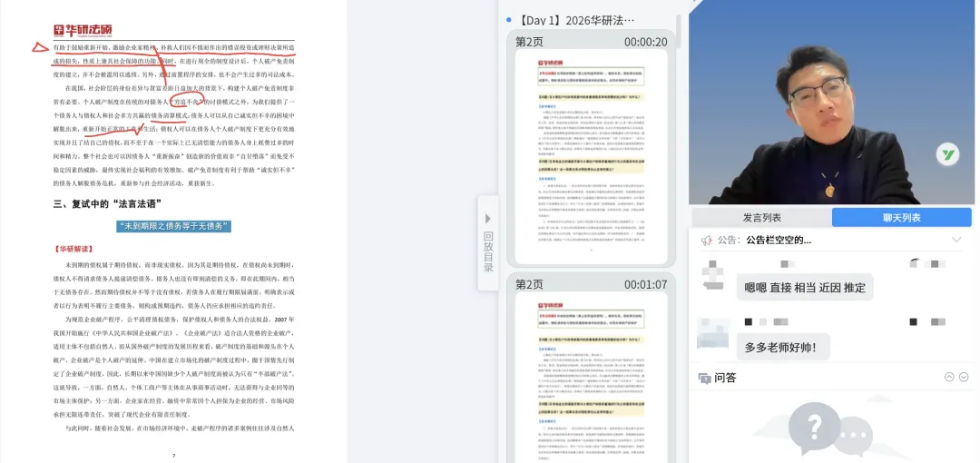The height and width of the screenshot is (463, 980).
Task: Expand the 公告 announcement dropdown chevron
Action: click(x=956, y=241)
